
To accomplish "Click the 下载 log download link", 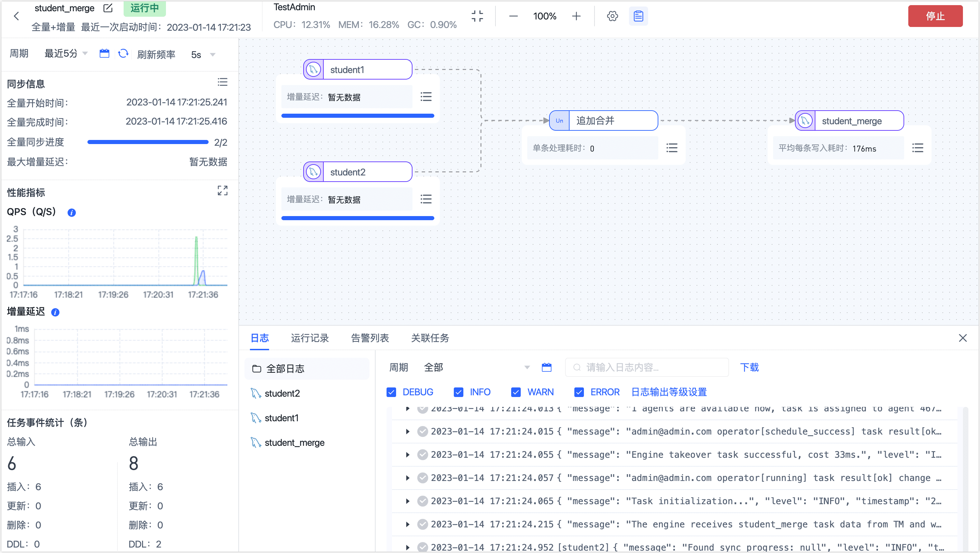I will (749, 367).
